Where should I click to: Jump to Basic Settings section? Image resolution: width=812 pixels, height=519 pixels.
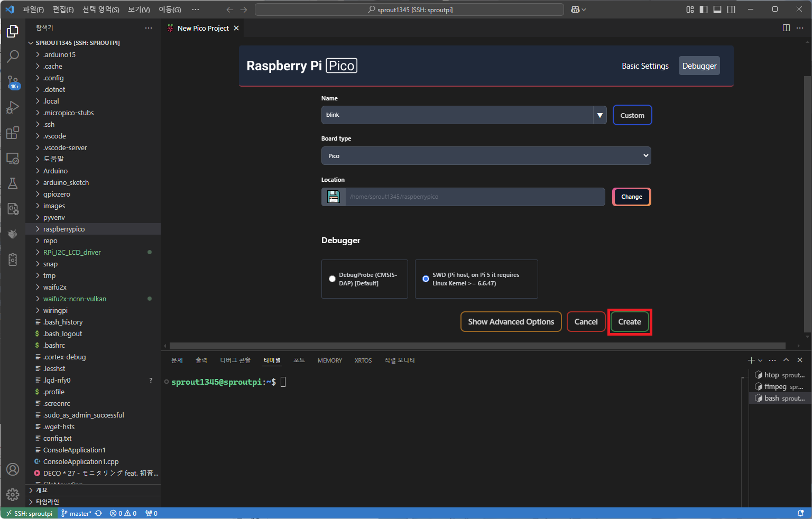click(x=645, y=66)
